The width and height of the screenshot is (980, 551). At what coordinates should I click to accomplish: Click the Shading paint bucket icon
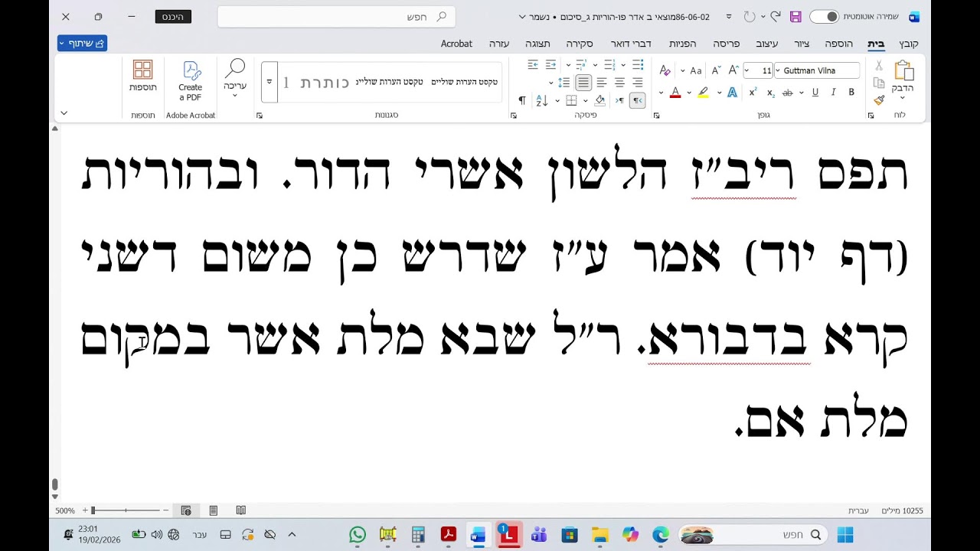coord(600,100)
